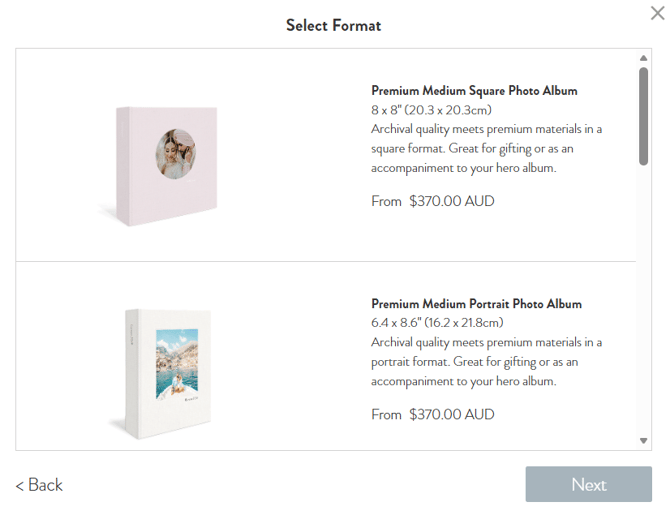Click the portrait format description paragraph

(487, 362)
